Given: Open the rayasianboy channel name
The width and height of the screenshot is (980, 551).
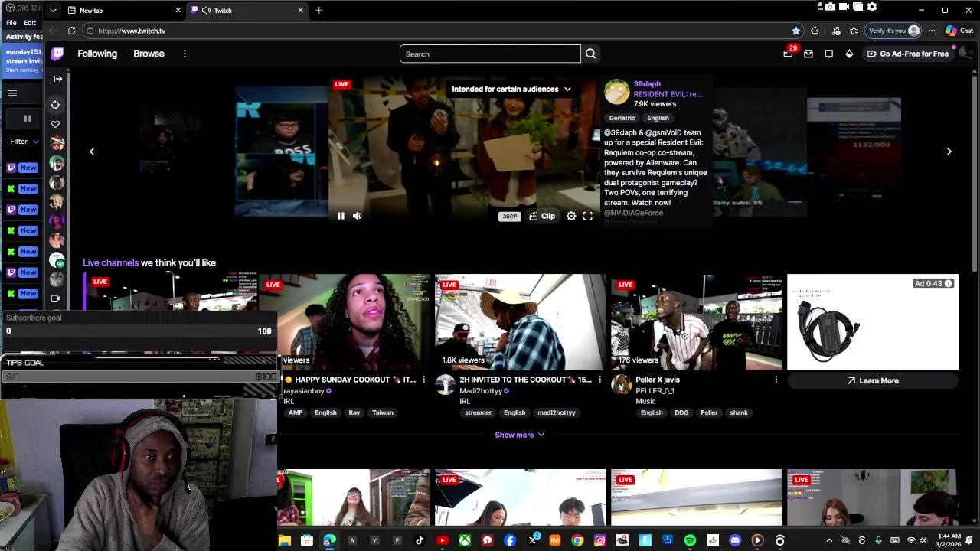Looking at the screenshot, I should click(304, 391).
